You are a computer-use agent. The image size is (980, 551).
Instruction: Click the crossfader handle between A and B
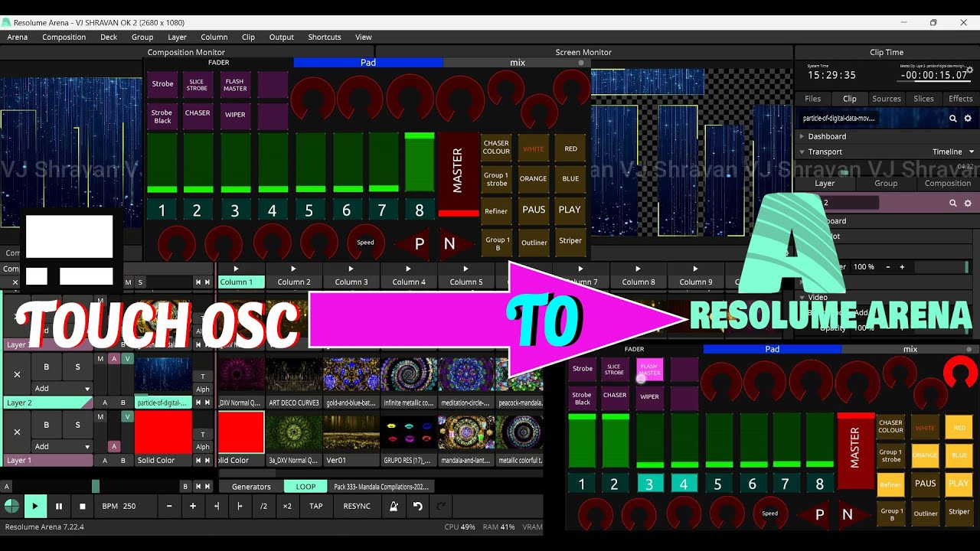[96, 486]
